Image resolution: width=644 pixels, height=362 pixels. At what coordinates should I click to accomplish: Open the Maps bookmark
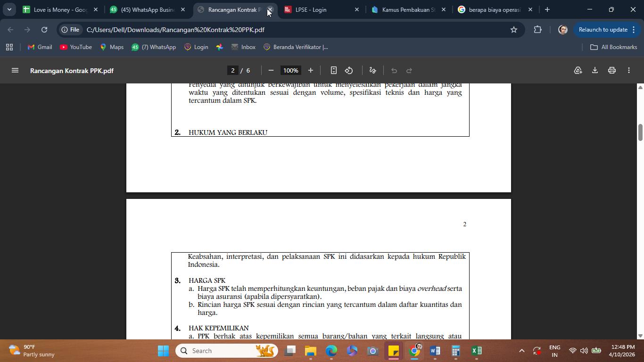point(112,47)
